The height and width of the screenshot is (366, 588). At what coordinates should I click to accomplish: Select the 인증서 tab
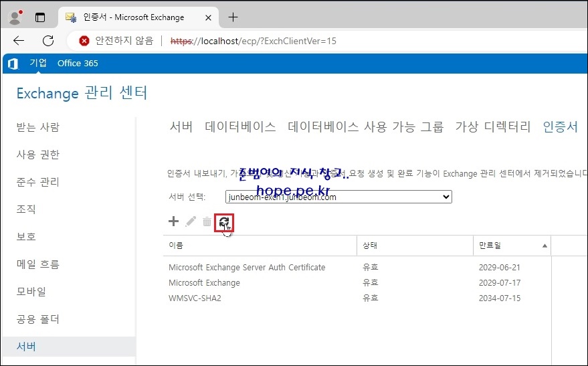561,126
